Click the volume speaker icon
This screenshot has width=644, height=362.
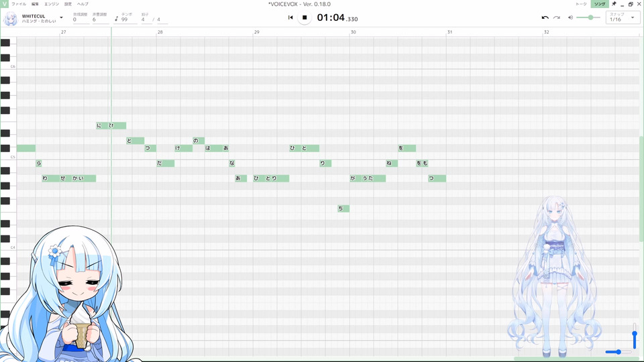point(570,17)
